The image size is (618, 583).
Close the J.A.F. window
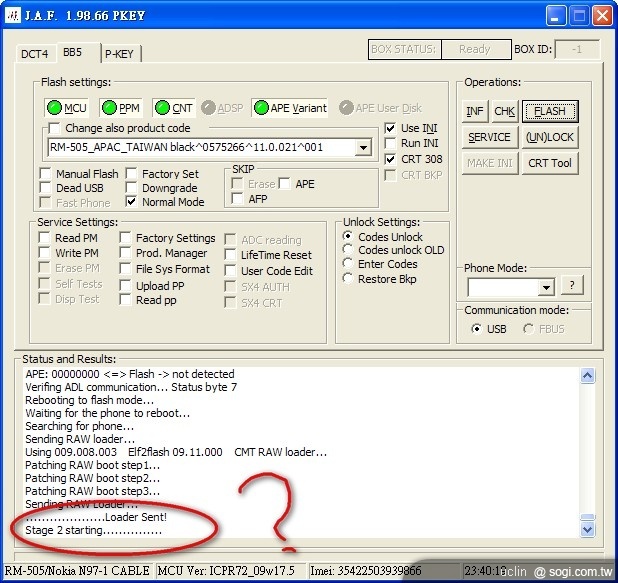point(602,16)
